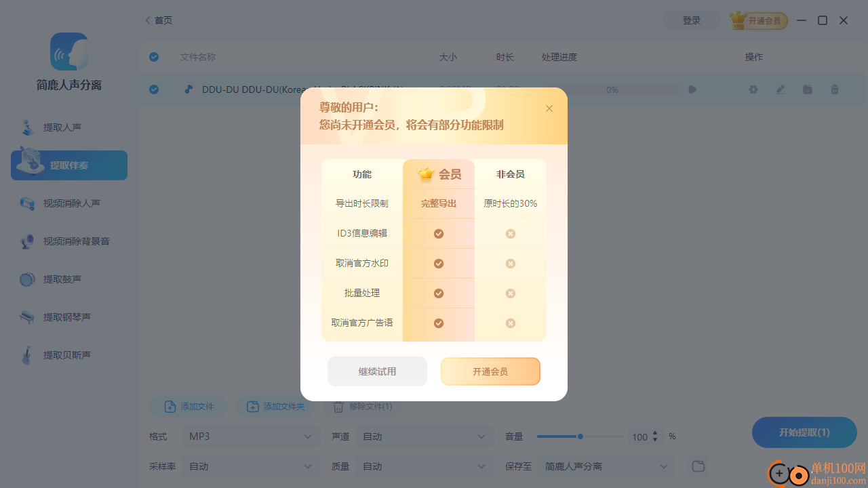This screenshot has width=868, height=488.
Task: Decrease volume with down stepper arrow
Action: tap(655, 441)
